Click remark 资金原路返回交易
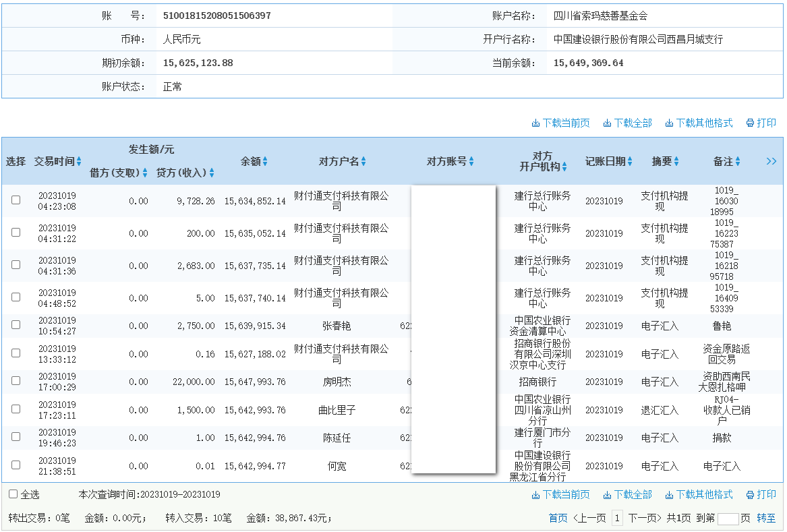Screen dimensions: 787x532 (x=726, y=355)
